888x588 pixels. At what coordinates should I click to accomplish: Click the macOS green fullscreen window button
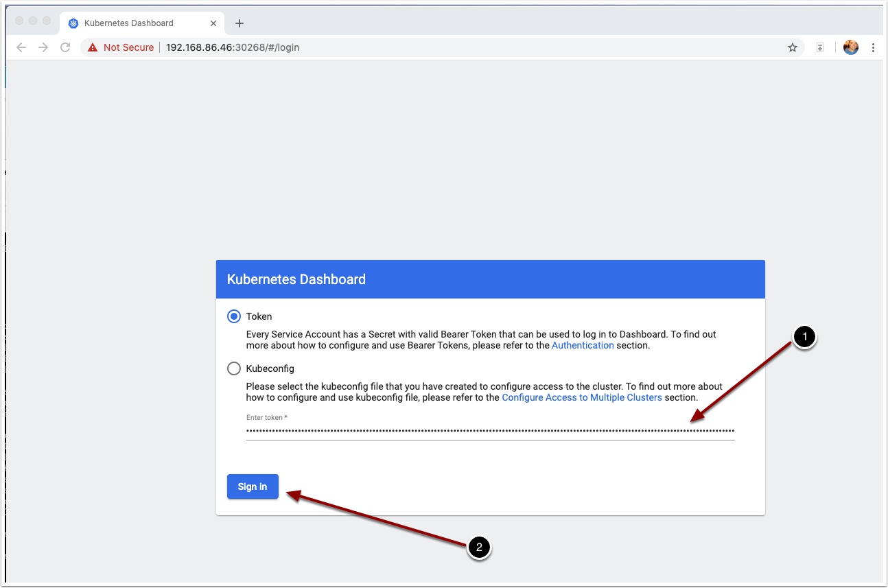47,21
